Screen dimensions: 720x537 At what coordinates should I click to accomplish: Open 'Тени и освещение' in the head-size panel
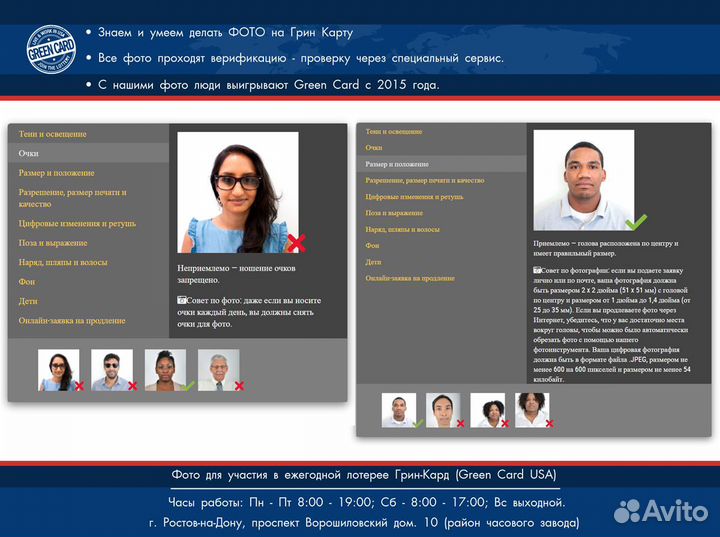tap(394, 131)
